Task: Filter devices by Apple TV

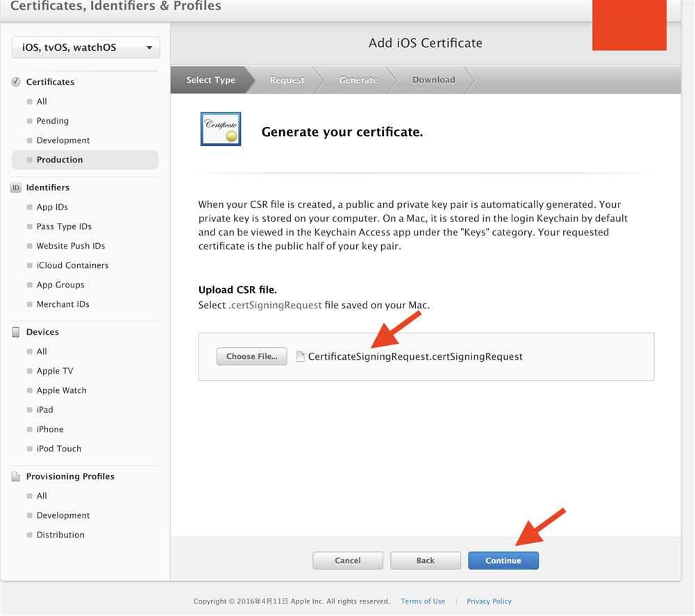Action: (x=55, y=371)
